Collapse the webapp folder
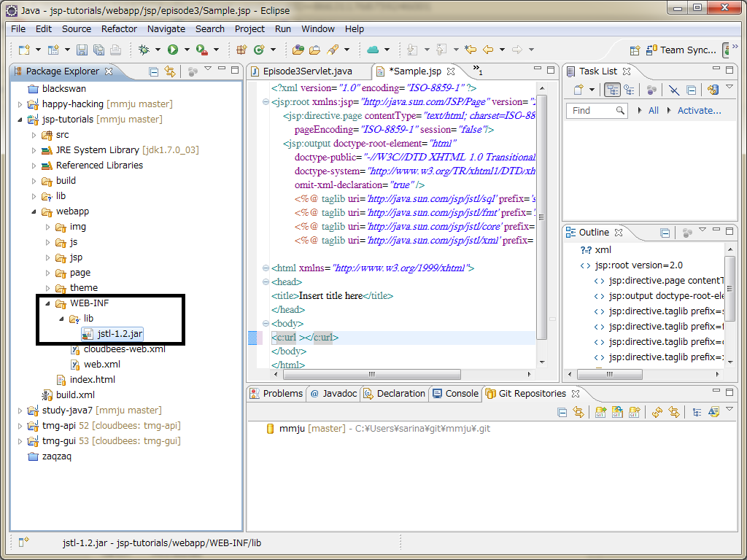The image size is (747, 560). (34, 211)
